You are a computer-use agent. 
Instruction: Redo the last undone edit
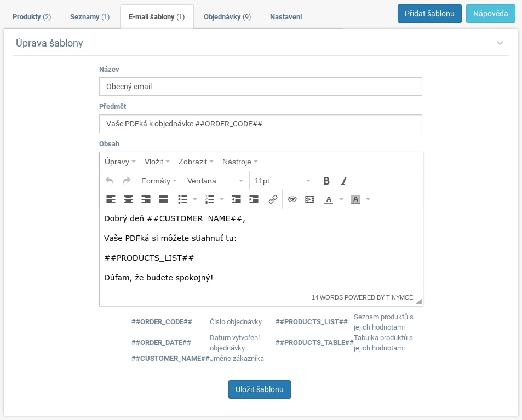[x=127, y=181]
